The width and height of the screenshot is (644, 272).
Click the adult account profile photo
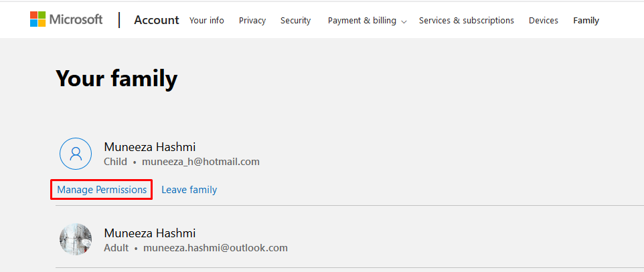click(76, 240)
